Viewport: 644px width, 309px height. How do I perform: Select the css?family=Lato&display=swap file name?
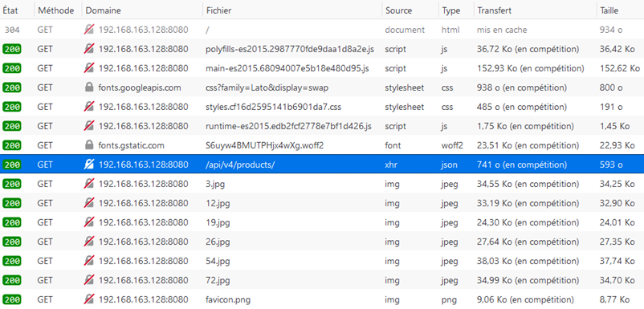267,87
